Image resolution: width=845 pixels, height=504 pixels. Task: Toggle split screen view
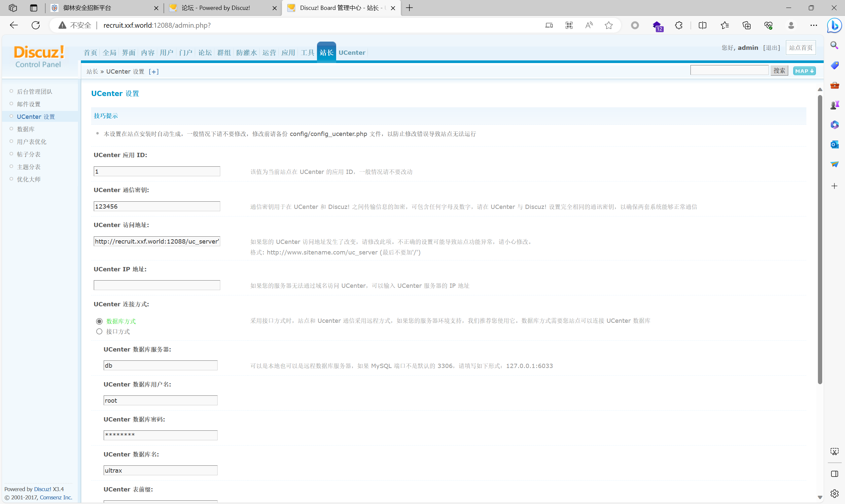point(703,25)
